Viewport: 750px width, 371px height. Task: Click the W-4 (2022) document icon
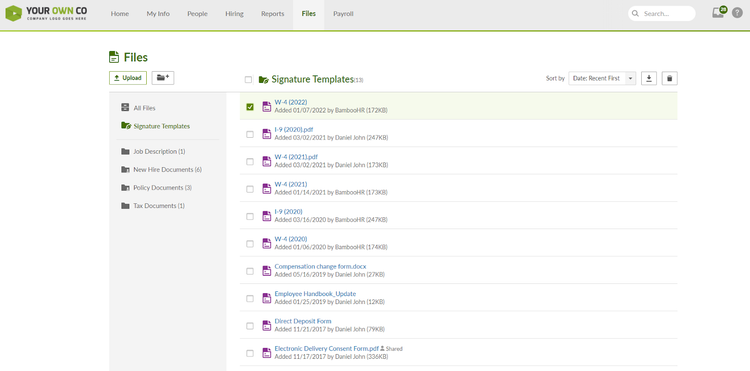(x=266, y=107)
